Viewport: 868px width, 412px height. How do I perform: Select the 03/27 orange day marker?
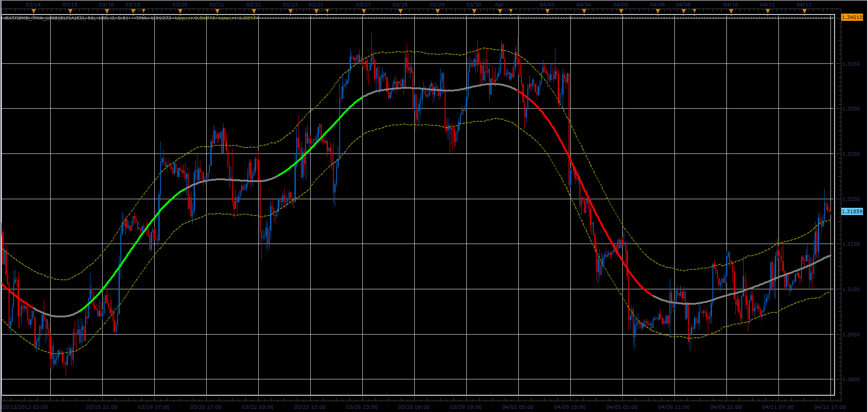363,10
